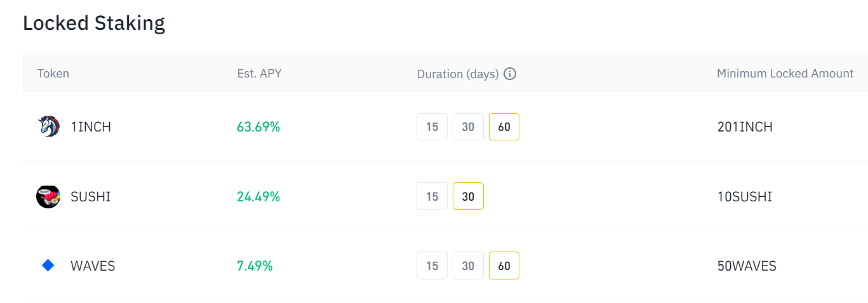Click the Est. APY column header
The width and height of the screenshot is (868, 303).
259,74
